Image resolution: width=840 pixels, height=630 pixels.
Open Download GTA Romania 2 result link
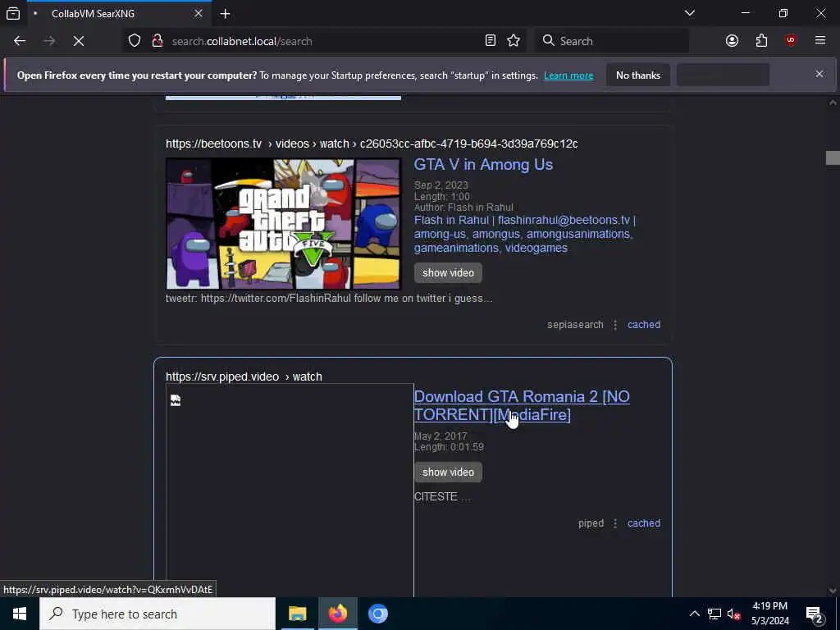pos(522,405)
